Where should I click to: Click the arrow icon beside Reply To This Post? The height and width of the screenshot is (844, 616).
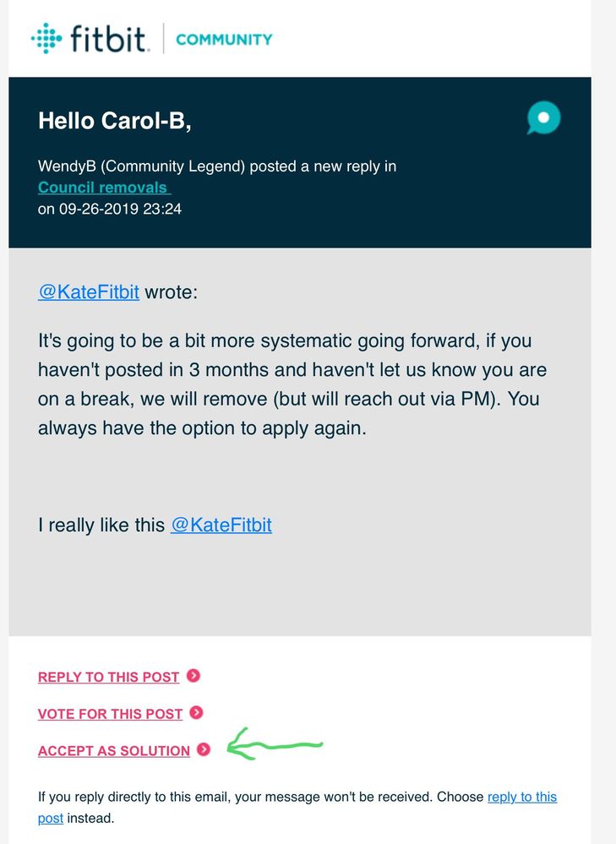click(194, 676)
